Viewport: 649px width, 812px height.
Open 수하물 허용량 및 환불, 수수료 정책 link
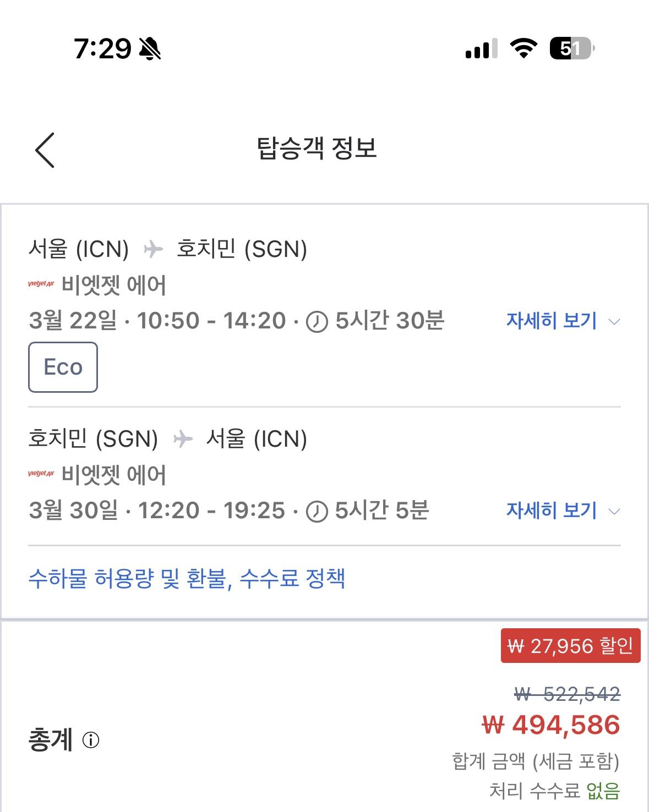coord(187,578)
